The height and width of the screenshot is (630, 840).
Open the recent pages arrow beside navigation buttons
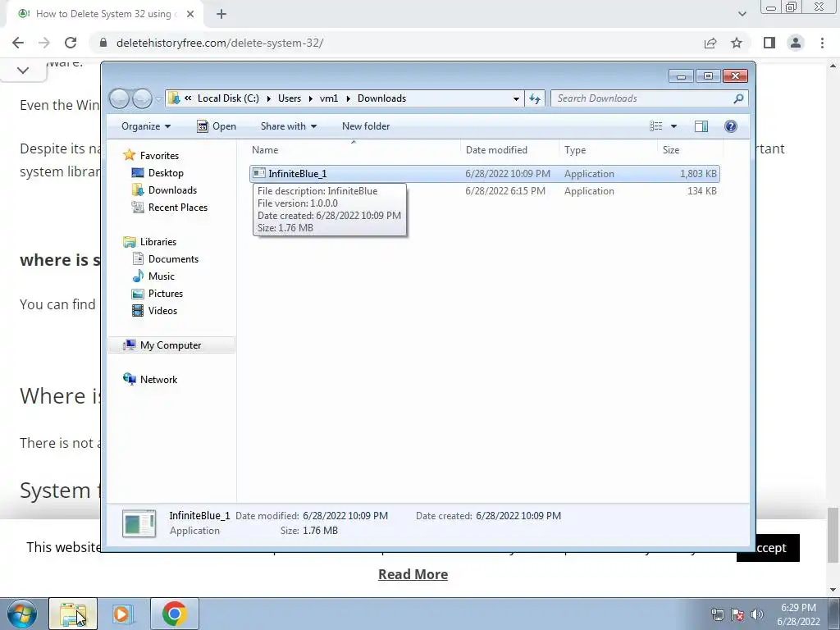158,99
